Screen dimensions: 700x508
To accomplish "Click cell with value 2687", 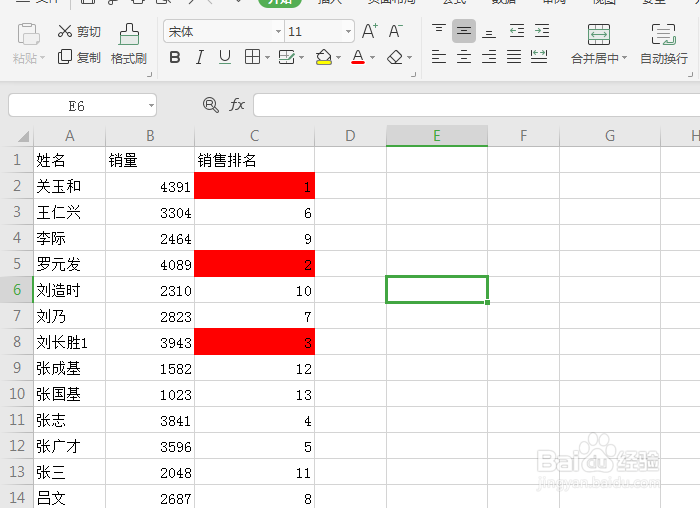I will [x=150, y=498].
